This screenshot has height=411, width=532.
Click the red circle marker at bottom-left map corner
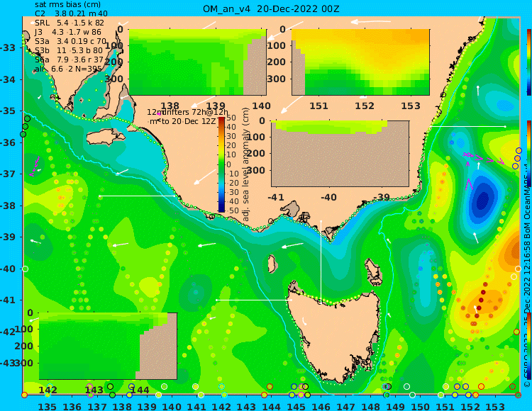(24, 395)
